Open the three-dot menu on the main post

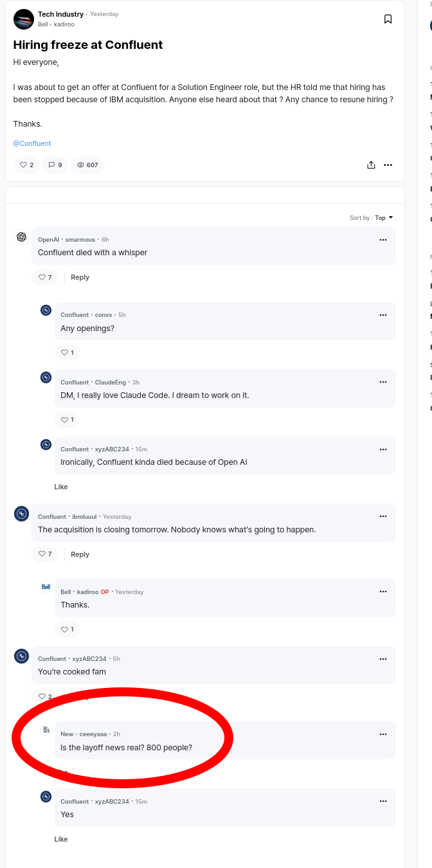388,165
